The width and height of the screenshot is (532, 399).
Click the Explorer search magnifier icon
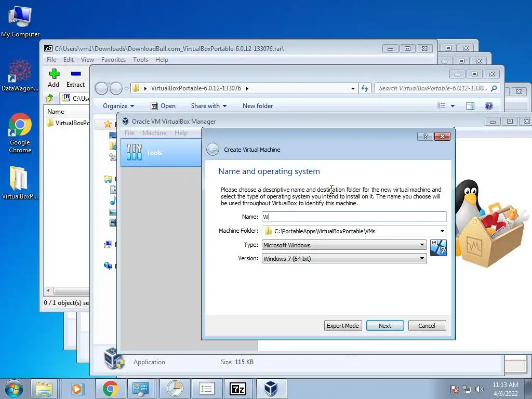click(494, 88)
